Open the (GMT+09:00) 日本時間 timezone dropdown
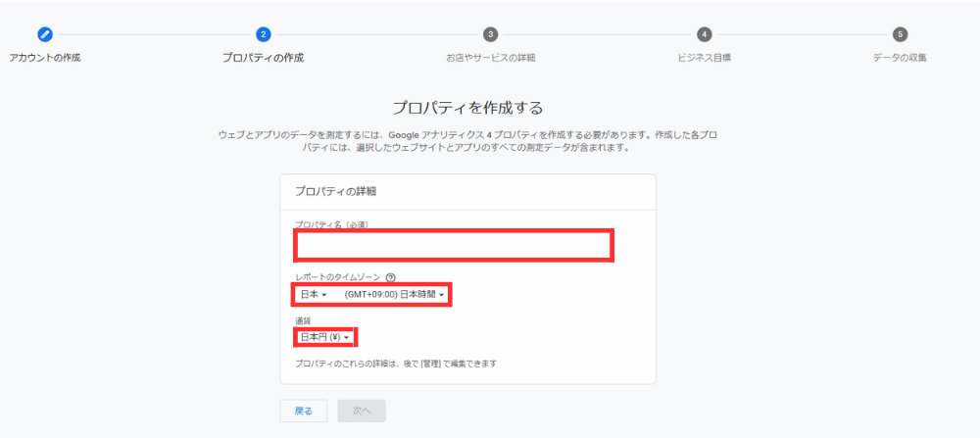The width and height of the screenshot is (980, 438). [394, 294]
